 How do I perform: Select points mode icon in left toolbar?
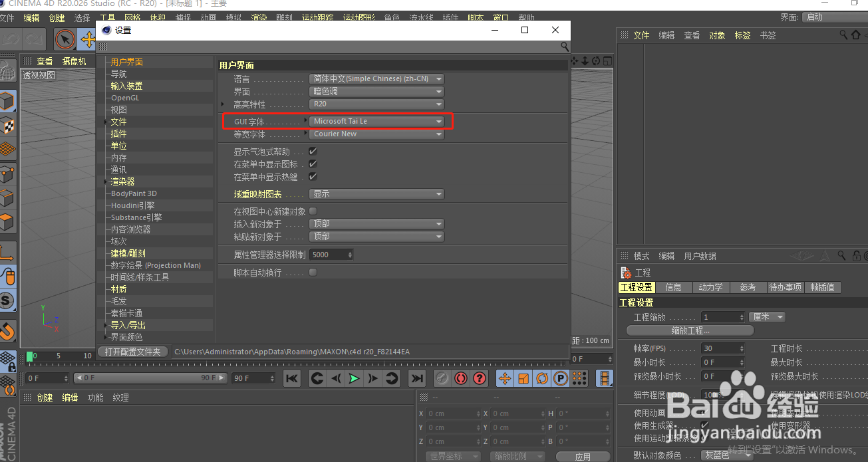7,174
